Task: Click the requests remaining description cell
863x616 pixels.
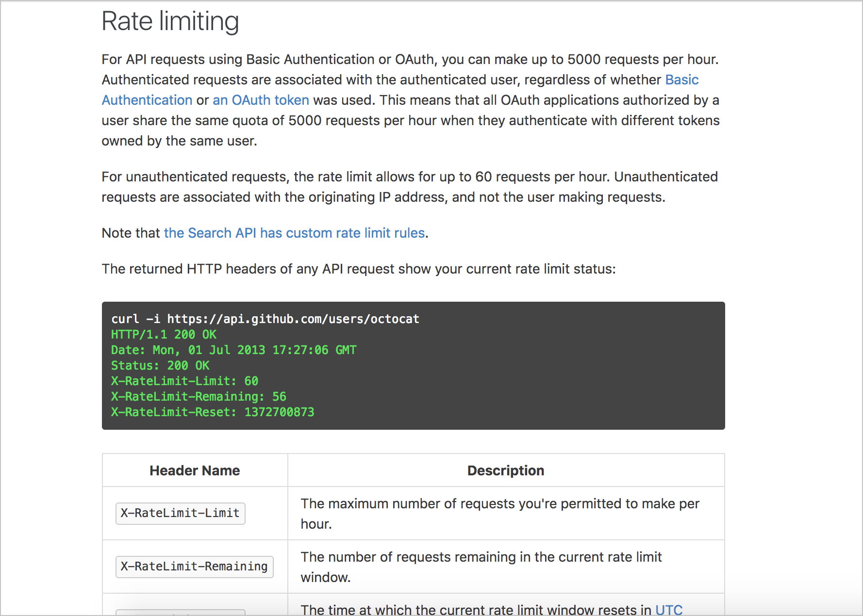Action: click(x=481, y=567)
